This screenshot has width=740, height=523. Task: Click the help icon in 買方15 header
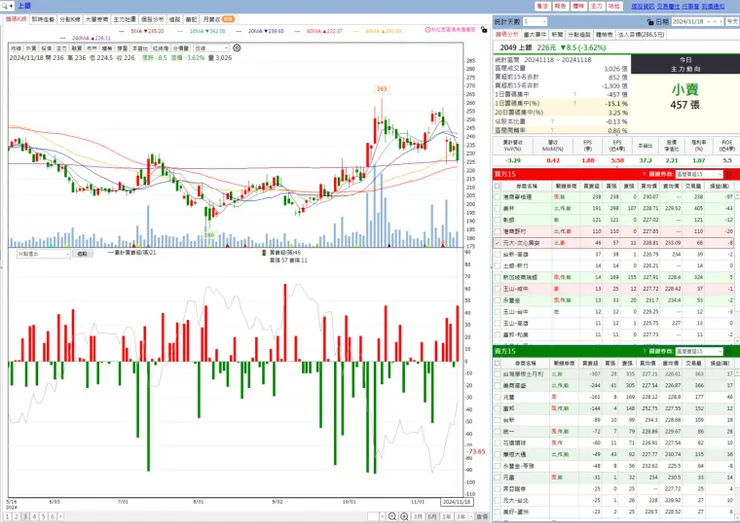pos(644,174)
